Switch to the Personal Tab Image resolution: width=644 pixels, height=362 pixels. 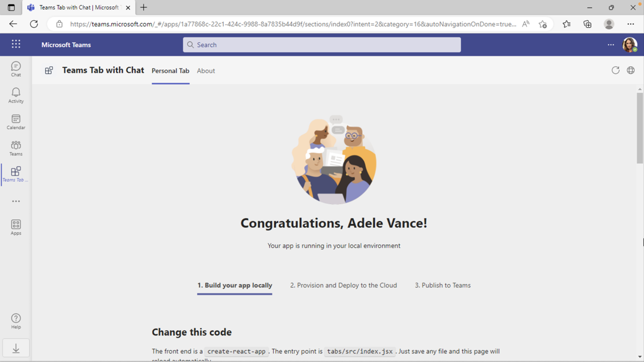coord(171,71)
